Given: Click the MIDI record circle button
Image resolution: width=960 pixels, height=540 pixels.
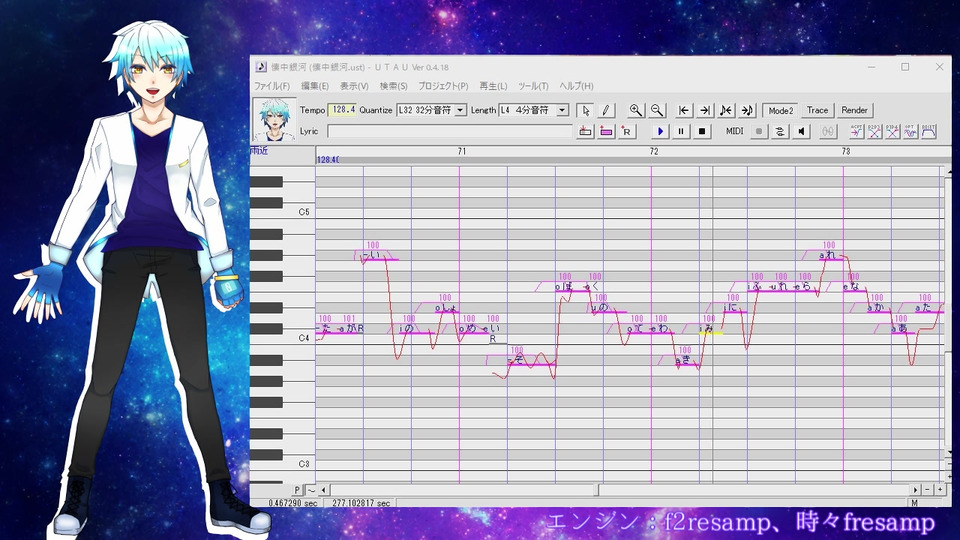Looking at the screenshot, I should point(759,131).
